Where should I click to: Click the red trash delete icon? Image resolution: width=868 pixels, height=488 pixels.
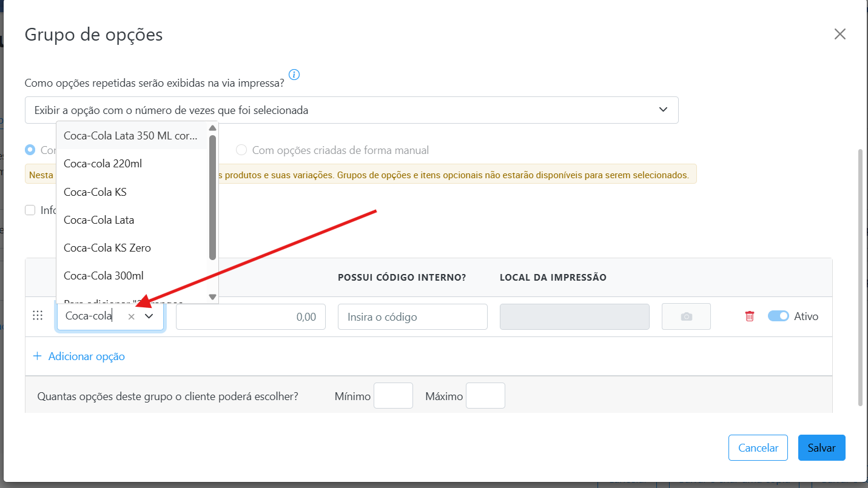click(750, 316)
